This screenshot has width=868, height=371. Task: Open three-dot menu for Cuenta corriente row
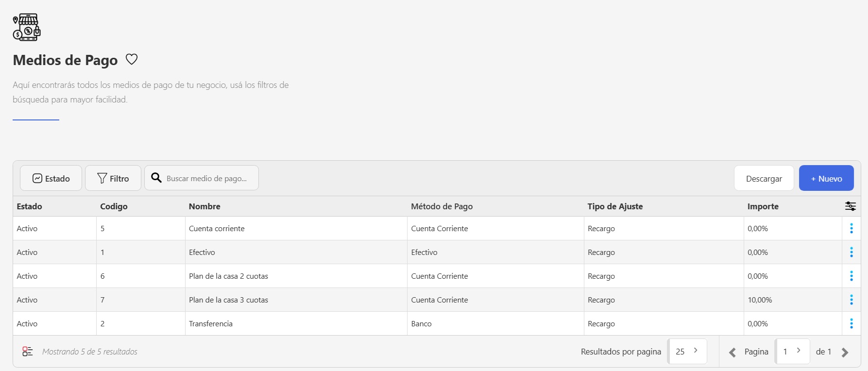click(851, 228)
